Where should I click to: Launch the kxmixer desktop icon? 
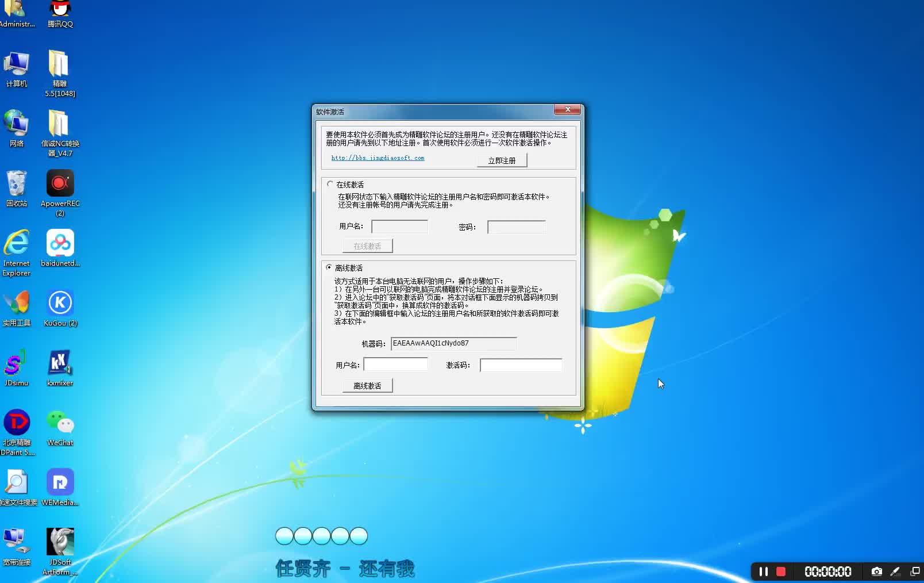click(60, 367)
